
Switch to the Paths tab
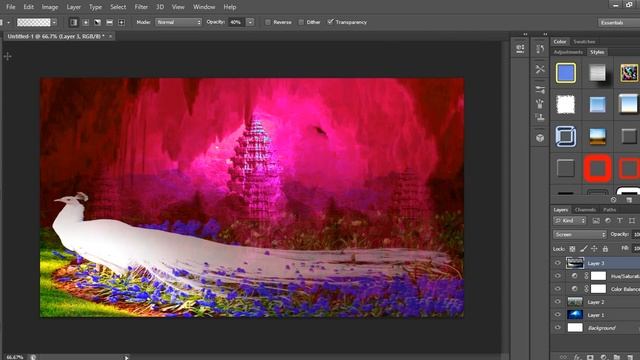coord(609,210)
